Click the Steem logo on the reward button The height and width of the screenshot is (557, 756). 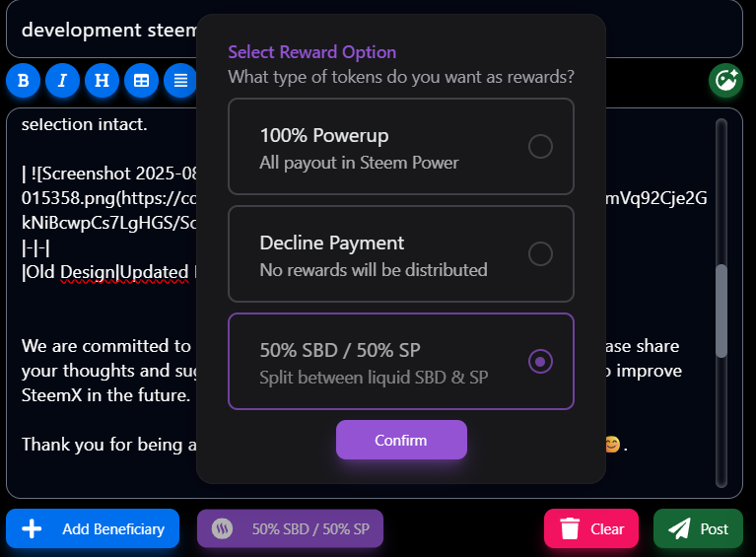point(223,529)
